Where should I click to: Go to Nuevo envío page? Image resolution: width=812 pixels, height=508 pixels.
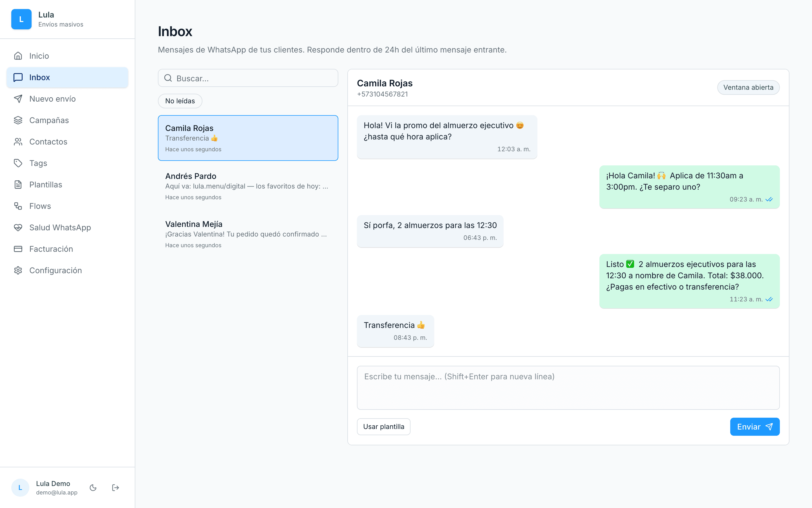[67, 99]
